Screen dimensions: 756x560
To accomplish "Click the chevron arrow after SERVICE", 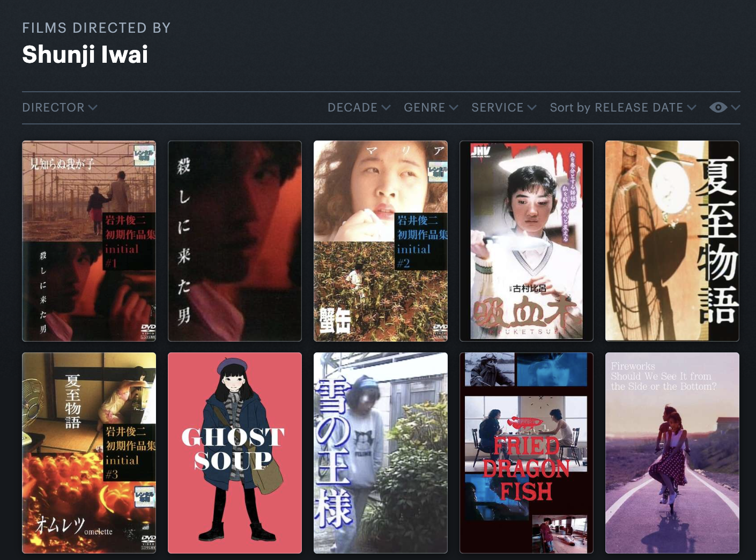I will pos(532,107).
